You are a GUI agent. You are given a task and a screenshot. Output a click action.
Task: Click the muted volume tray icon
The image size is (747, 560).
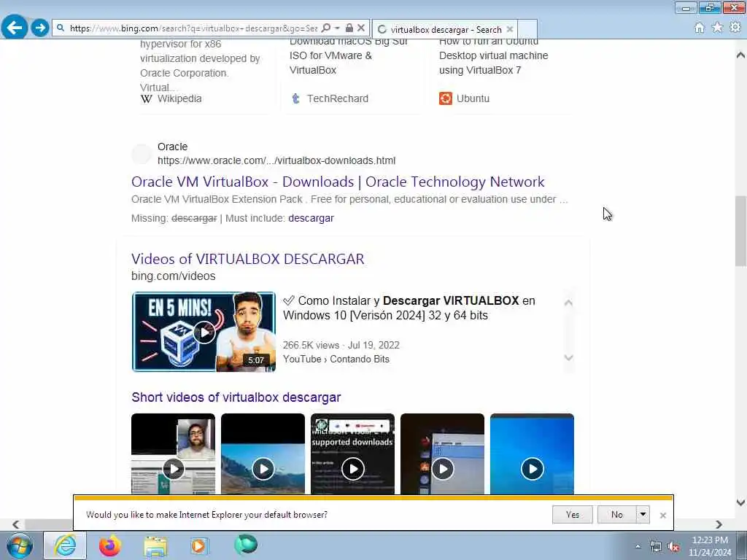tap(673, 547)
